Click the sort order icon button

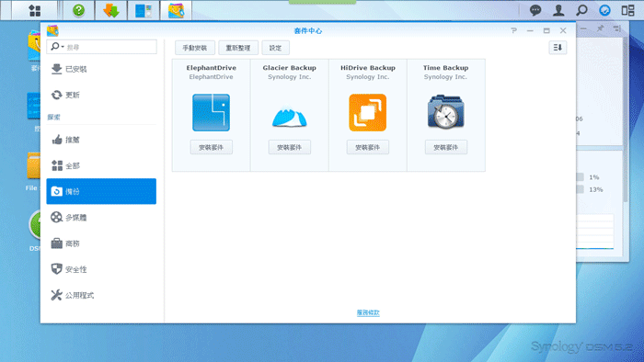pos(558,48)
